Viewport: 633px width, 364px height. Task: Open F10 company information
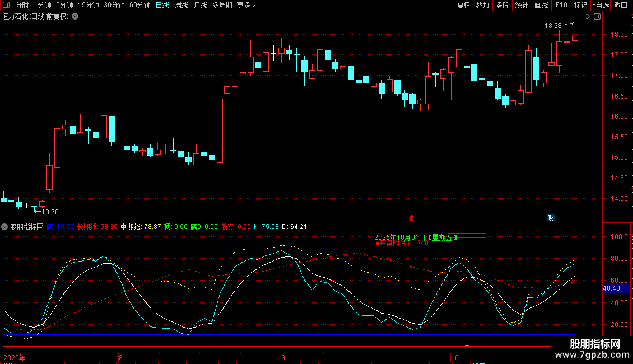pos(561,5)
